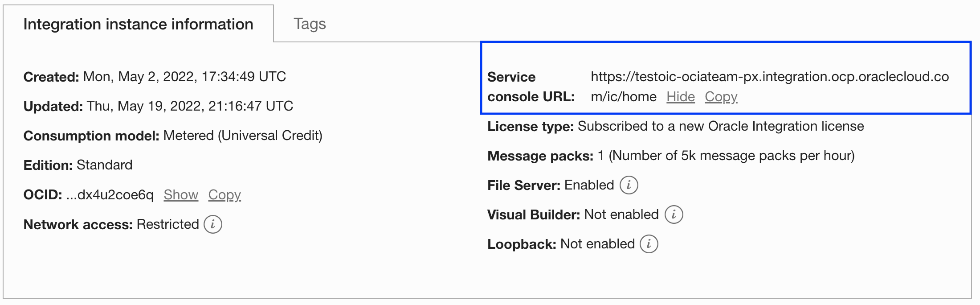Click the Loopback info icon
The height and width of the screenshot is (305, 980).
point(650,244)
